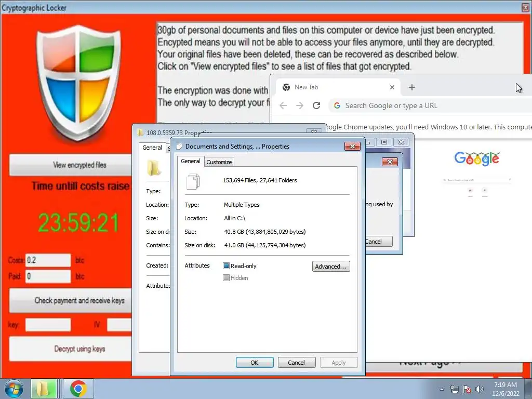Image resolution: width=532 pixels, height=399 pixels.
Task: Click the network status tray icon
Action: (454, 389)
